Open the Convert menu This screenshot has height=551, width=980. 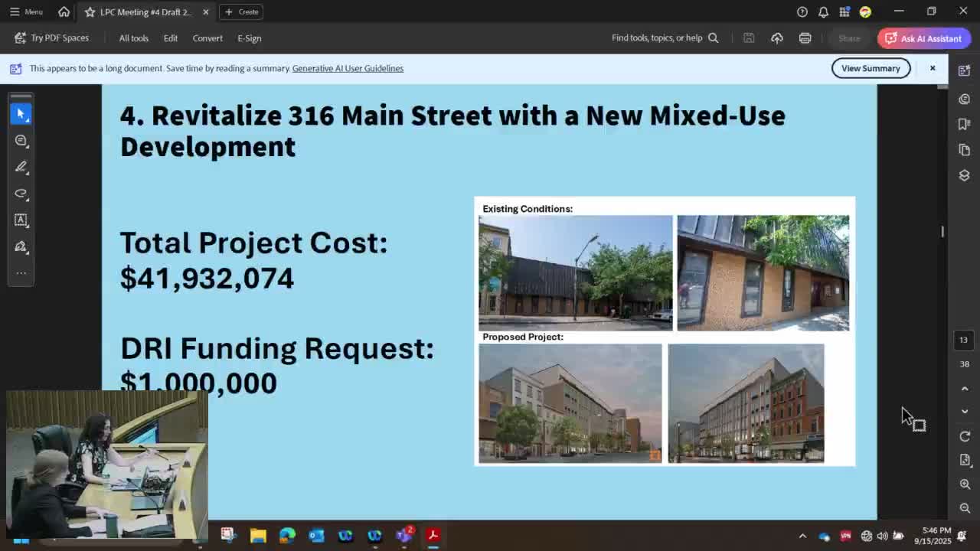(x=207, y=38)
